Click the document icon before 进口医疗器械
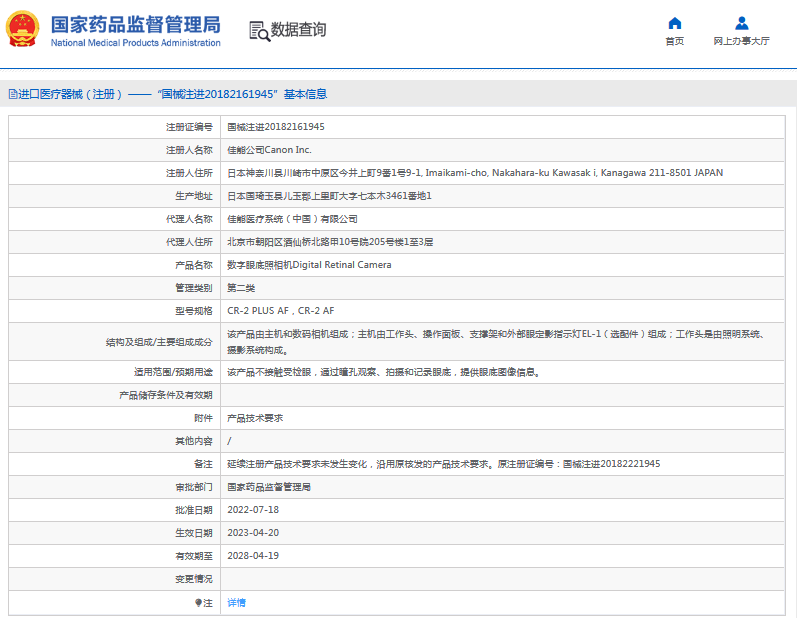 point(13,94)
